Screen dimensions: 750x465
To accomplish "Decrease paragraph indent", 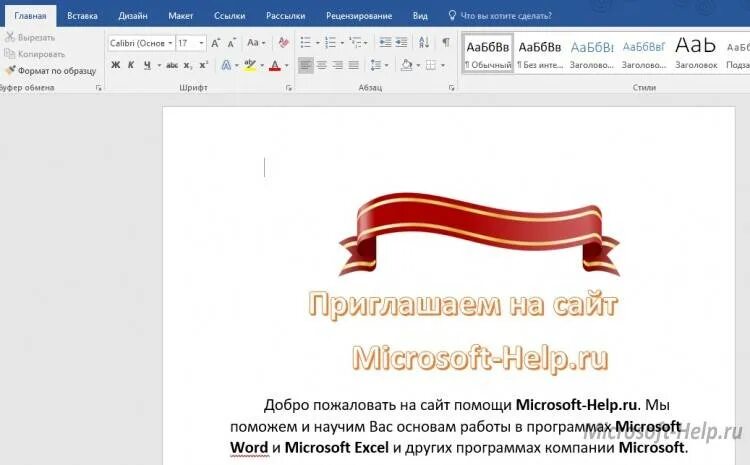I will click(385, 43).
